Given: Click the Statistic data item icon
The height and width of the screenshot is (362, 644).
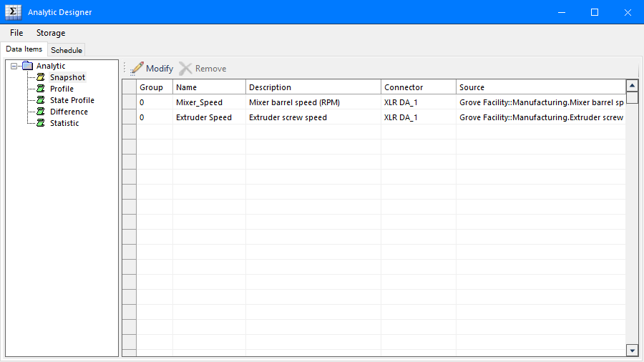Looking at the screenshot, I should [41, 123].
